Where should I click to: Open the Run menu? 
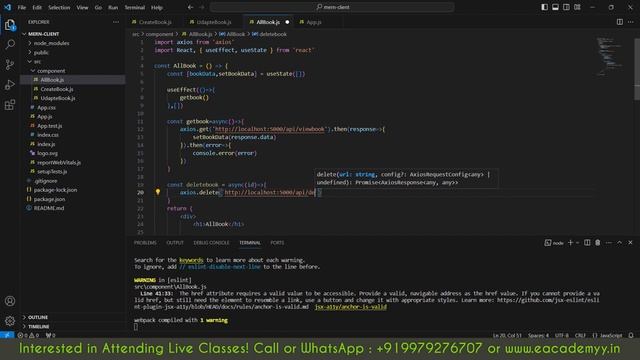point(113,7)
